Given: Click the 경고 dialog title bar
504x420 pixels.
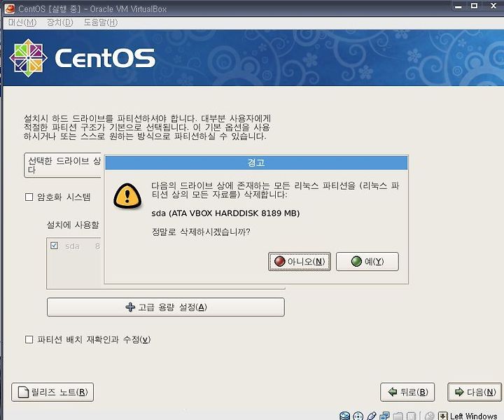Looking at the screenshot, I should coord(256,163).
